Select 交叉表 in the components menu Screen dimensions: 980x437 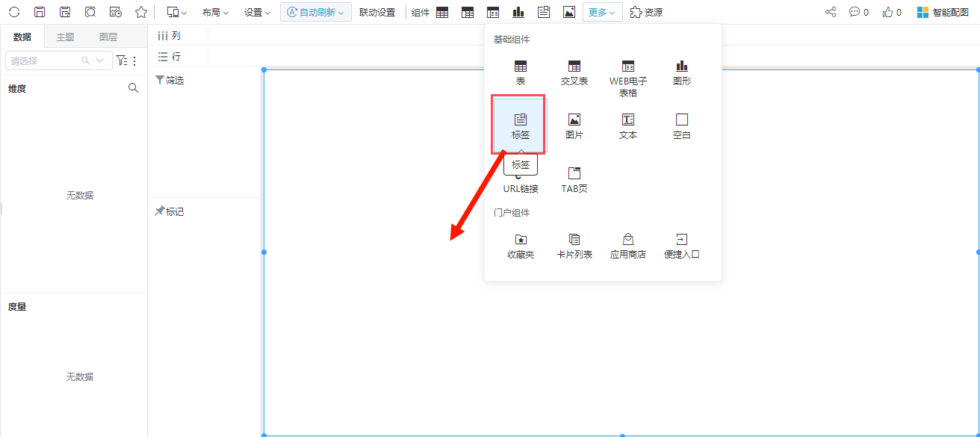click(574, 72)
